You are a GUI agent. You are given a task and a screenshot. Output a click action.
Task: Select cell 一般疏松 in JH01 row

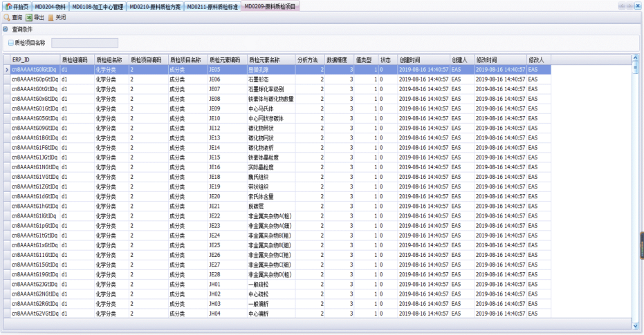point(271,285)
